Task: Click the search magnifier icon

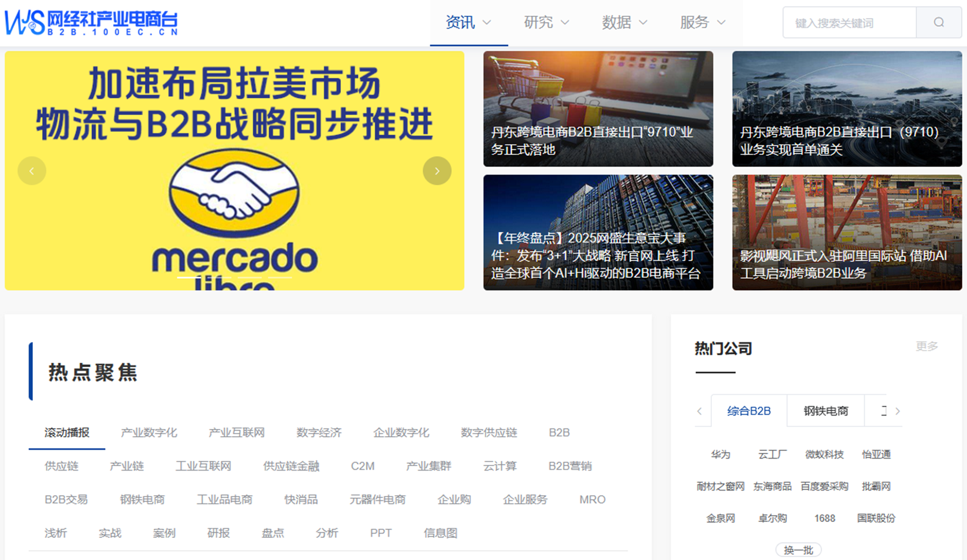Action: (x=939, y=22)
